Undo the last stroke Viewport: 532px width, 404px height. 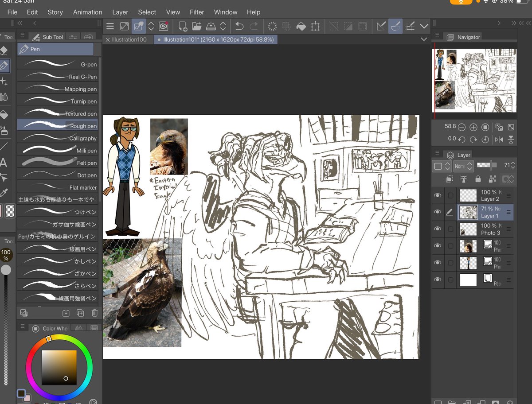click(239, 27)
